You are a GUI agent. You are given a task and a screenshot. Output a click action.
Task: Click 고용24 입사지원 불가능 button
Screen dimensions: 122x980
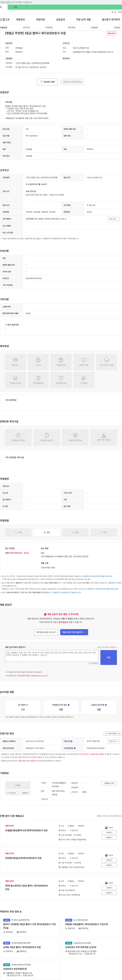[72, 82]
